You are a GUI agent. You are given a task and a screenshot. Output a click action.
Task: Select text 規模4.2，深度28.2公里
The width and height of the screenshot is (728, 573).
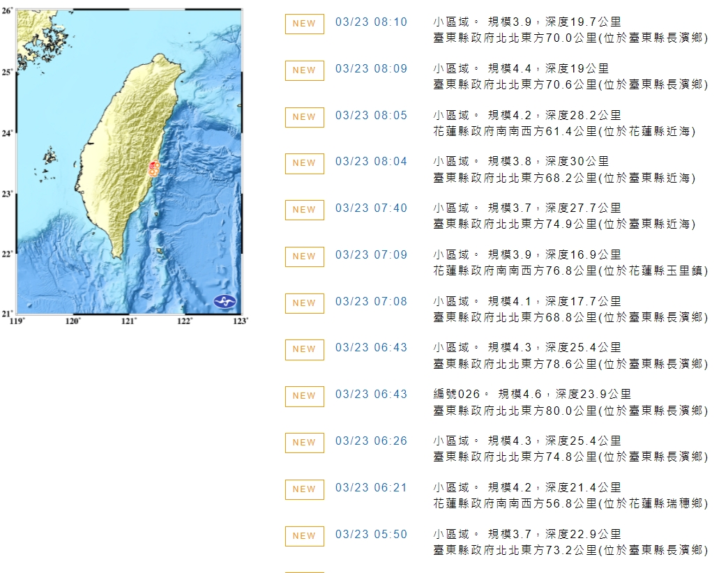[554, 115]
